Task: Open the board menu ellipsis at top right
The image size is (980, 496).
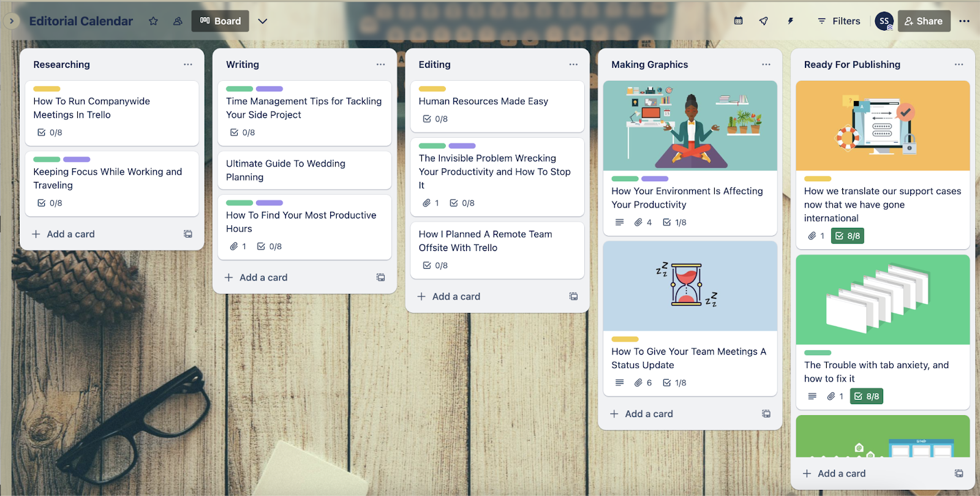Action: 964,21
